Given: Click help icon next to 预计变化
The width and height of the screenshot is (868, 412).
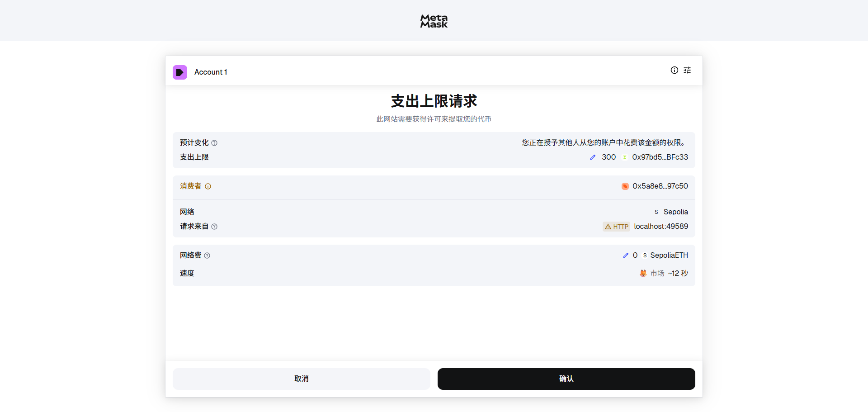Looking at the screenshot, I should [x=214, y=143].
